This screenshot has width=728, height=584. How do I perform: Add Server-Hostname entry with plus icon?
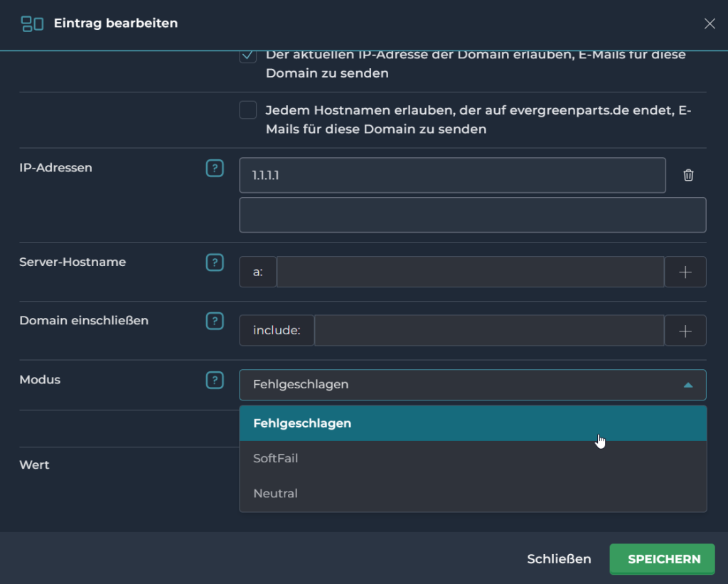685,272
